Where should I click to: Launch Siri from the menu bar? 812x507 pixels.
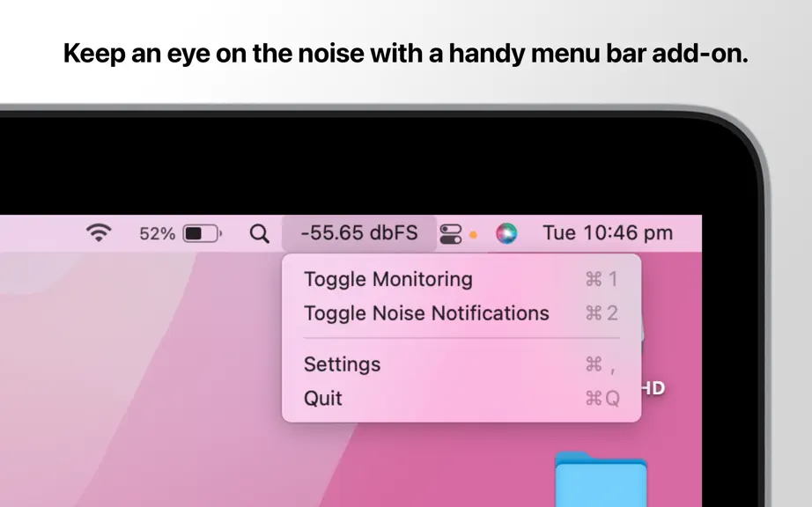coord(506,233)
